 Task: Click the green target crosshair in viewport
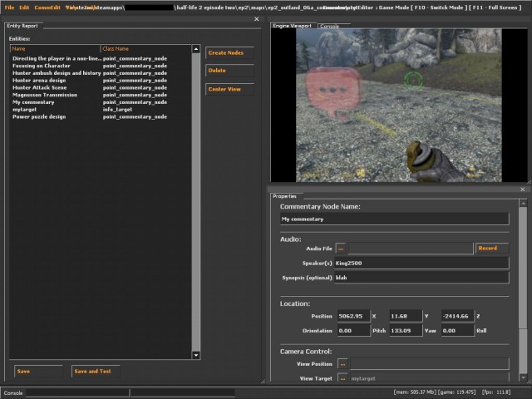pyautogui.click(x=413, y=81)
